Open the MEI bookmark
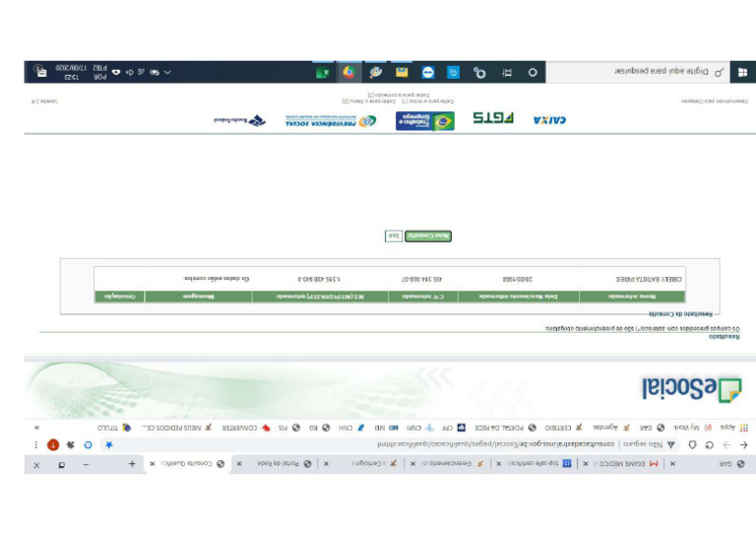Screen dimensions: 756x535 click(x=386, y=428)
